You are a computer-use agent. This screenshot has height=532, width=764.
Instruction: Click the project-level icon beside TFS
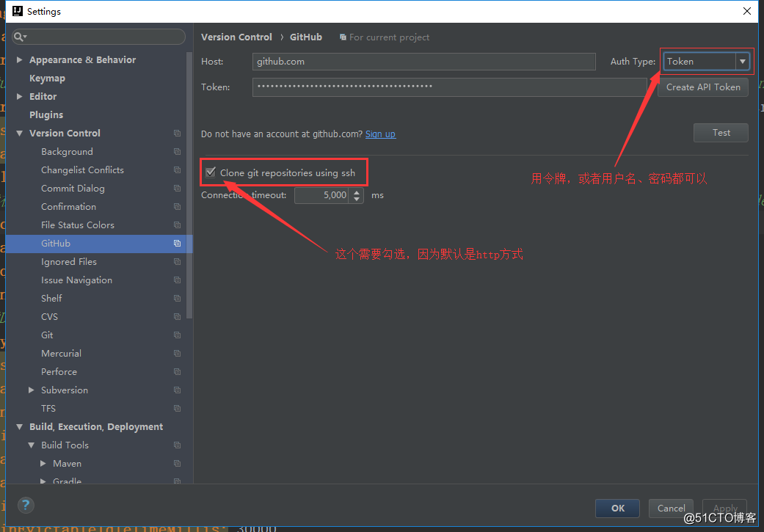pyautogui.click(x=178, y=409)
